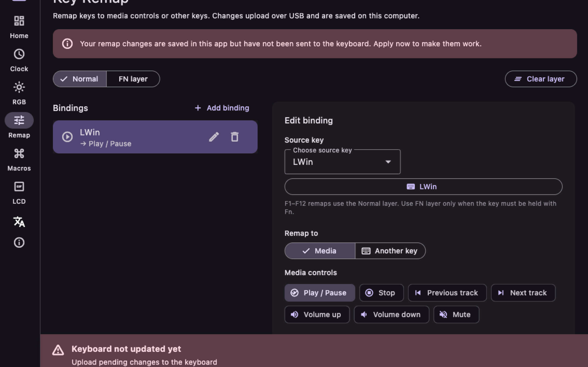The width and height of the screenshot is (588, 367).
Task: Open the about info icon in sidebar
Action: click(x=19, y=242)
